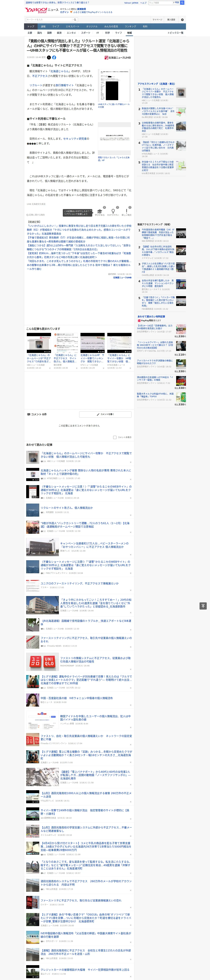Choose the 科学 category
The image size is (210, 980).
pyautogui.click(x=107, y=33)
